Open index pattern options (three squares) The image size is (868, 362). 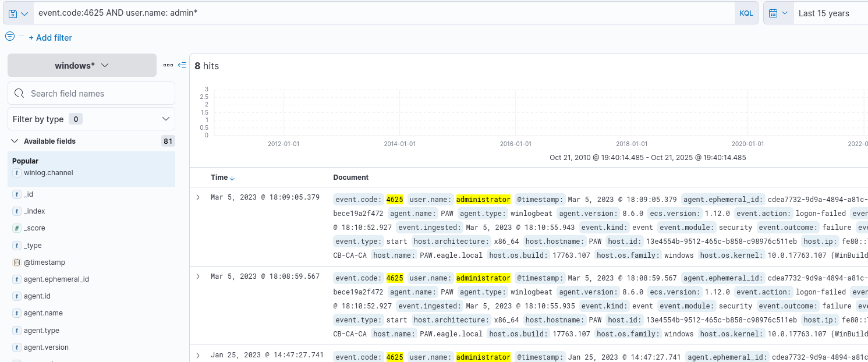point(168,65)
